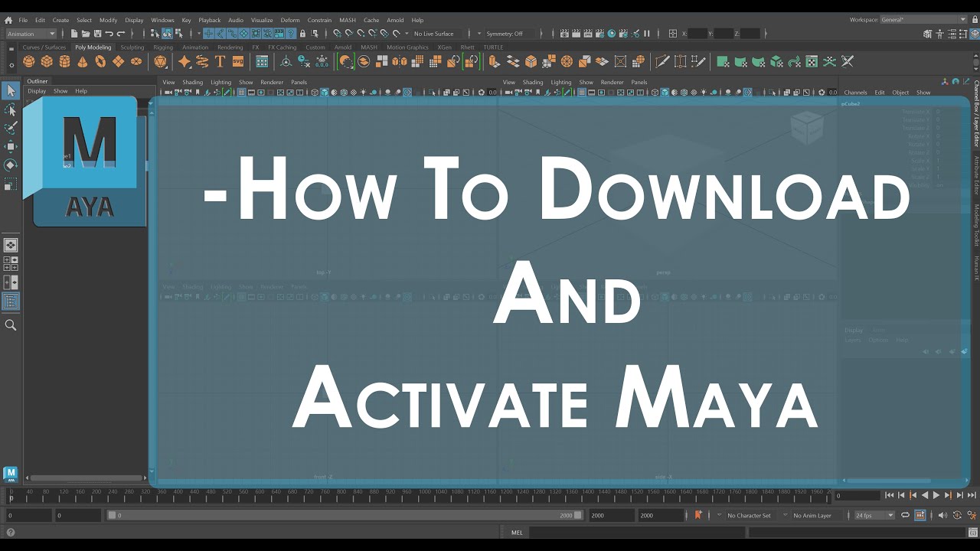Click the Home icon in menu bar
This screenshot has height=551, width=980.
coord(8,20)
